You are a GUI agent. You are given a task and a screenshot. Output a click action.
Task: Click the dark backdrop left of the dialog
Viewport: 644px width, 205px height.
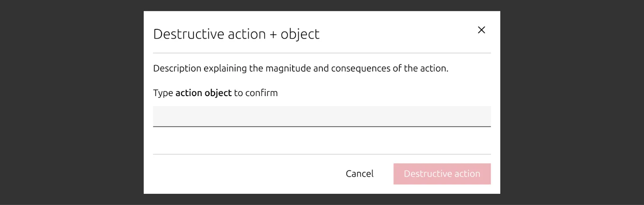pyautogui.click(x=72, y=102)
